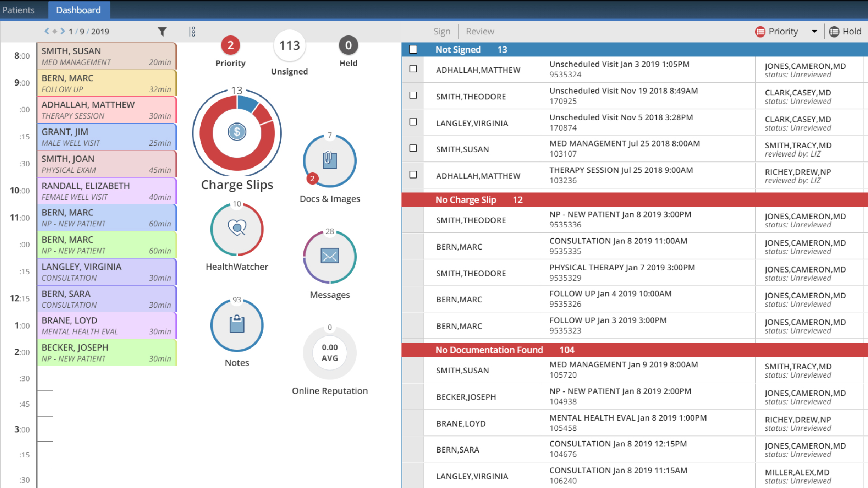Viewport: 868px width, 488px height.
Task: Click the filter funnel icon in schedule
Action: point(163,31)
